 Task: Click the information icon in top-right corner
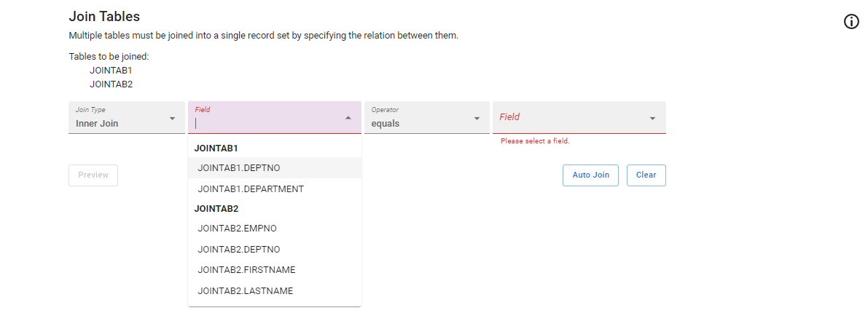[851, 22]
